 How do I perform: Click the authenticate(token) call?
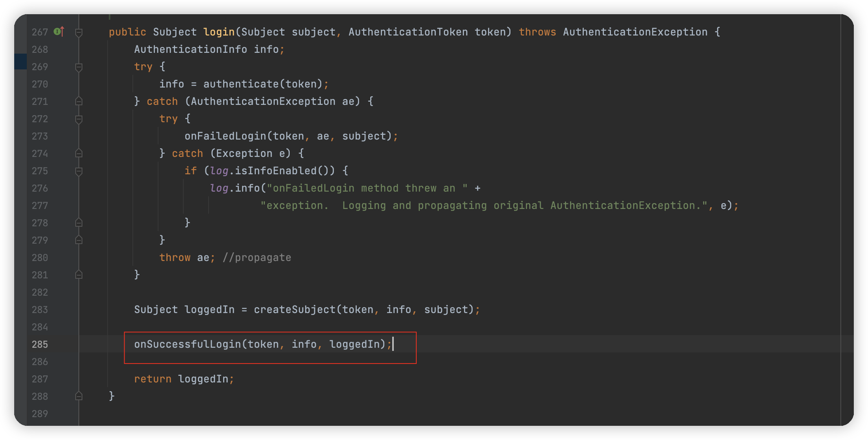click(240, 84)
